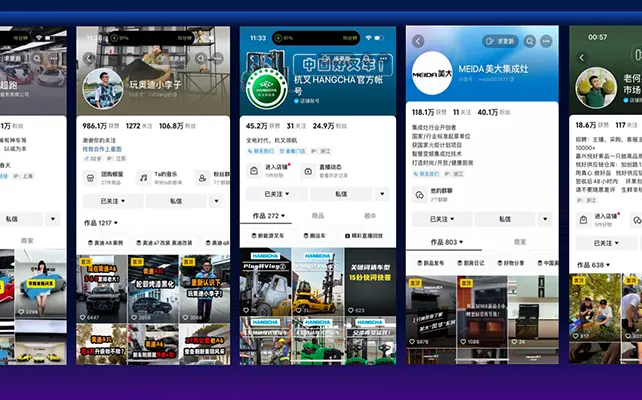Viewport: 642px width, 400px height.
Task: Open MEIDA video with 5978 likes
Action: click(x=431, y=312)
